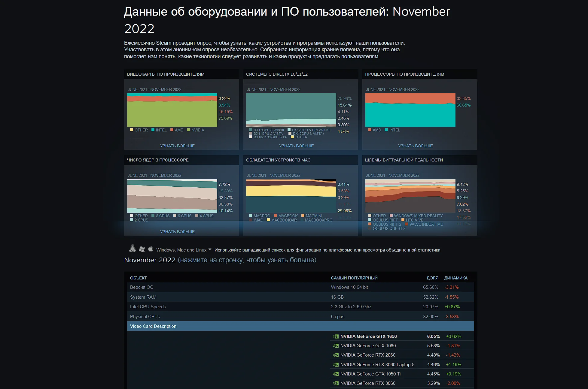Click the MACBOOK legend swatch
Image resolution: width=588 pixels, height=389 pixels.
276,216
